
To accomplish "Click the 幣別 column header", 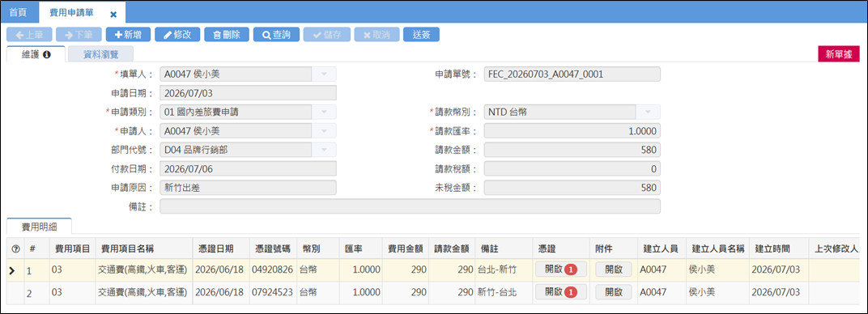I will (318, 248).
